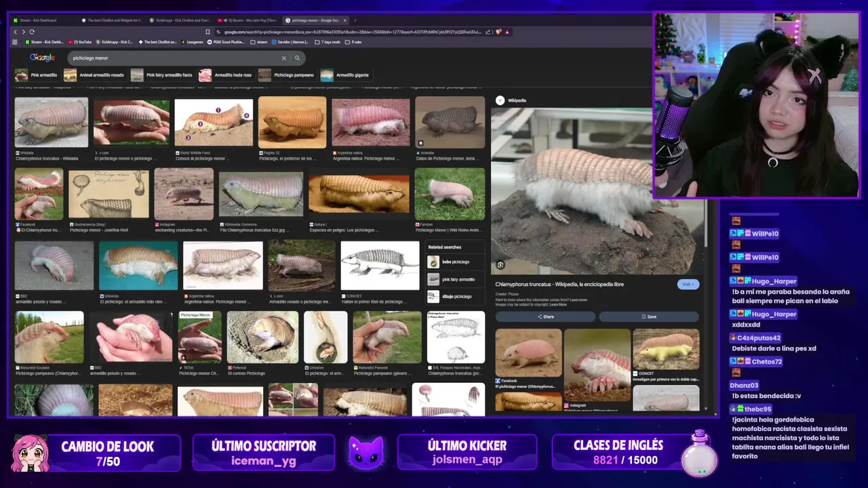868x488 pixels.
Task: Open the YouTube bookmark
Action: [80, 42]
